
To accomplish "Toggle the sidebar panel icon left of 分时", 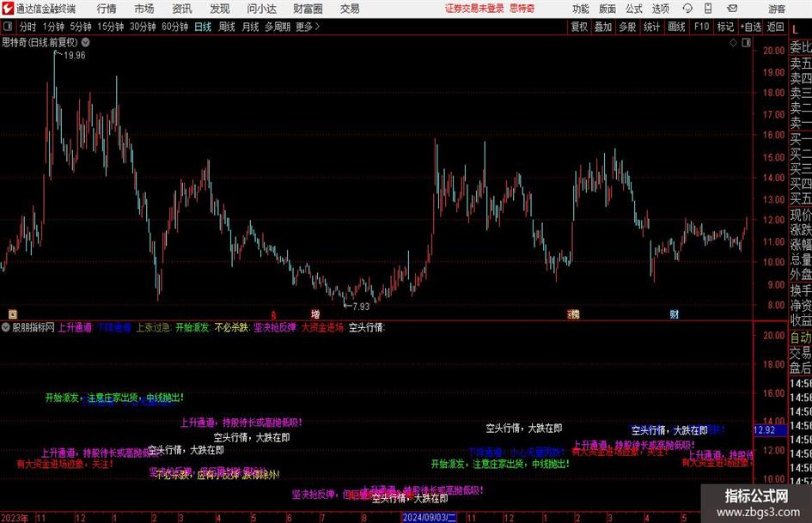I will pos(7,27).
